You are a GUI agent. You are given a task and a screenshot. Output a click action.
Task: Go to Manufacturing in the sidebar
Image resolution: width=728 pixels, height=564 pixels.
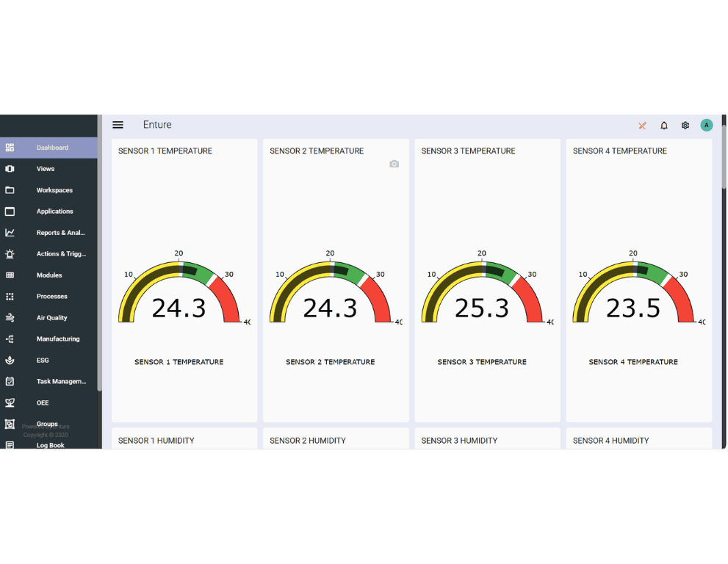[57, 339]
